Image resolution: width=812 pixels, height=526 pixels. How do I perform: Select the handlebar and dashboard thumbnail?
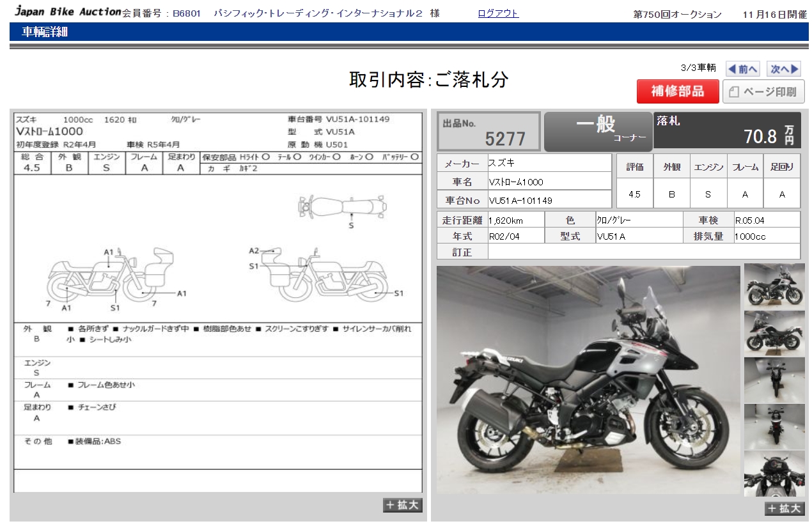[774, 474]
